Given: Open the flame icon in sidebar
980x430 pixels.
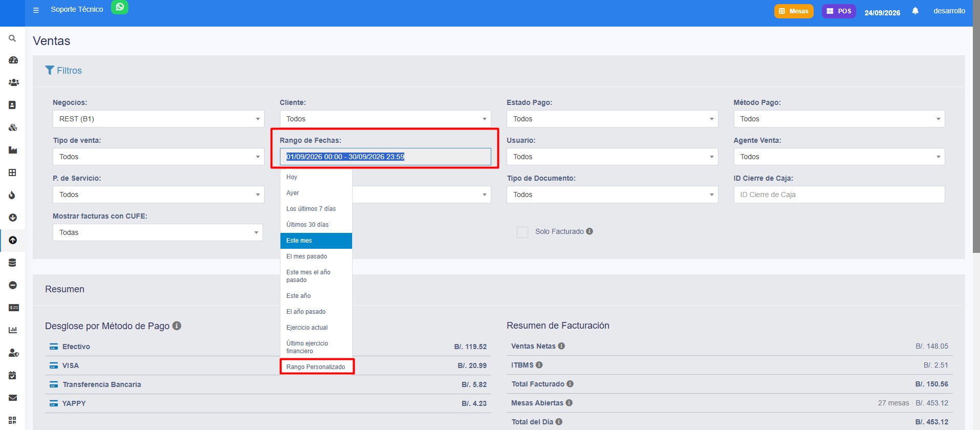Looking at the screenshot, I should tap(13, 195).
